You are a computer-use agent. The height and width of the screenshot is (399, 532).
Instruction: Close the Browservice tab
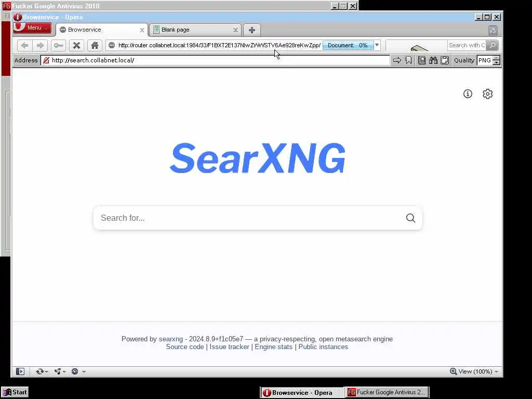pyautogui.click(x=142, y=30)
